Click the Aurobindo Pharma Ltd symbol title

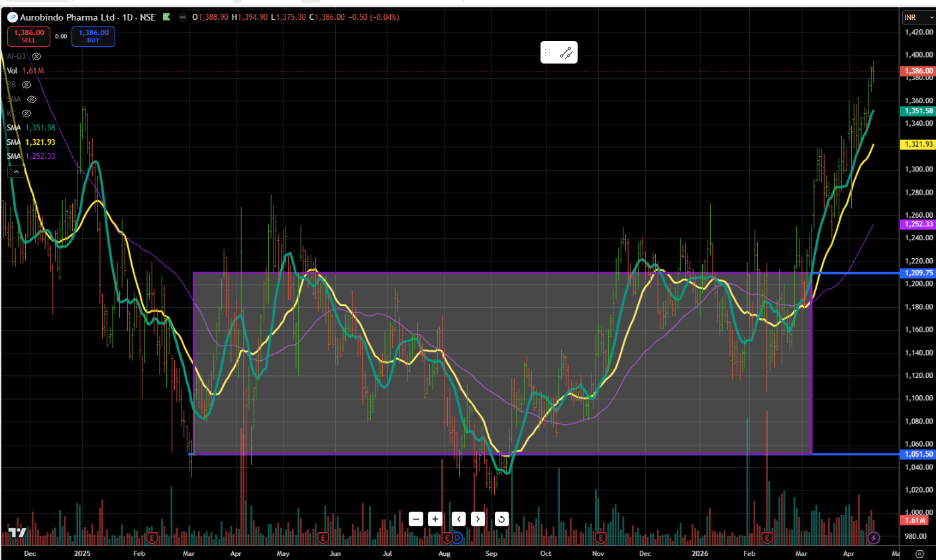point(67,17)
